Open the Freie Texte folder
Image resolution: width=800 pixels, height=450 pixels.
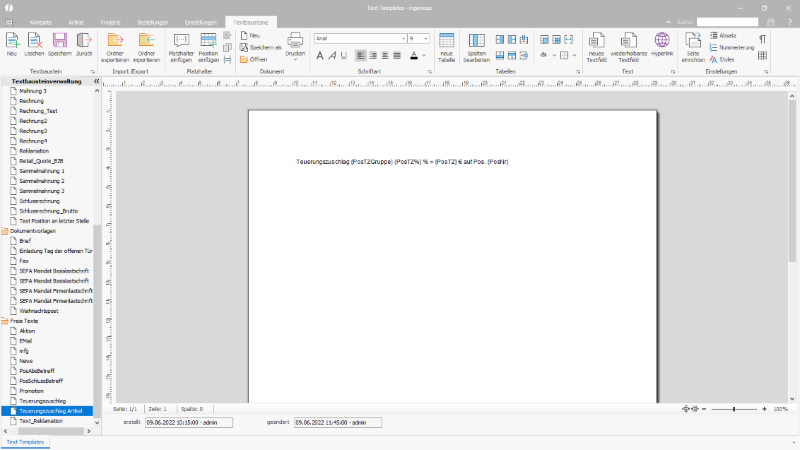pyautogui.click(x=24, y=321)
